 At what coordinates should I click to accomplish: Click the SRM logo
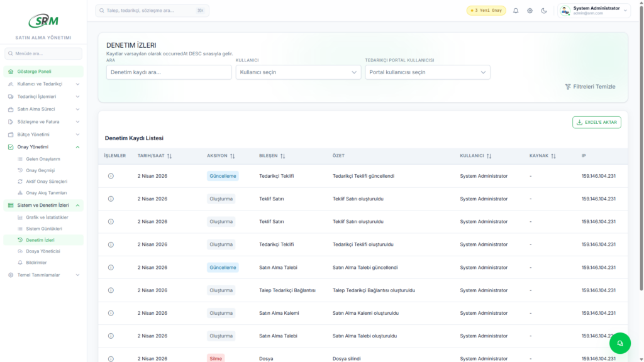43,21
